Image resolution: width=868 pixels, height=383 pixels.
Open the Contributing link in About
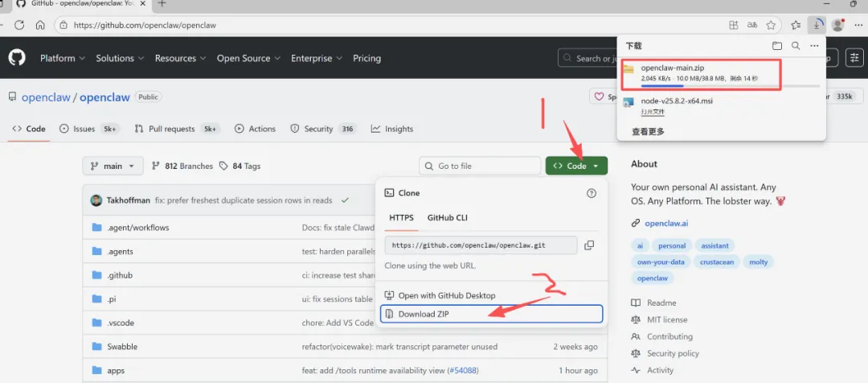click(669, 336)
